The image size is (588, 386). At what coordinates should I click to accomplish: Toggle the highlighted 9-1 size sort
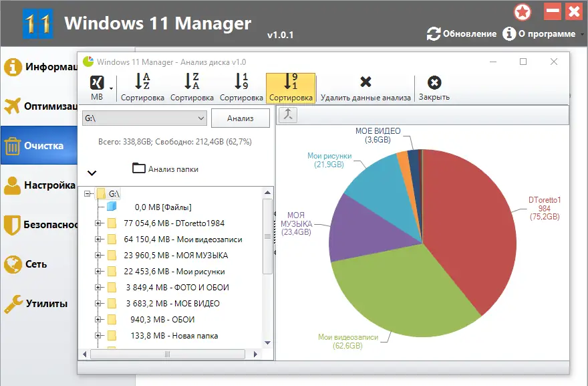291,88
